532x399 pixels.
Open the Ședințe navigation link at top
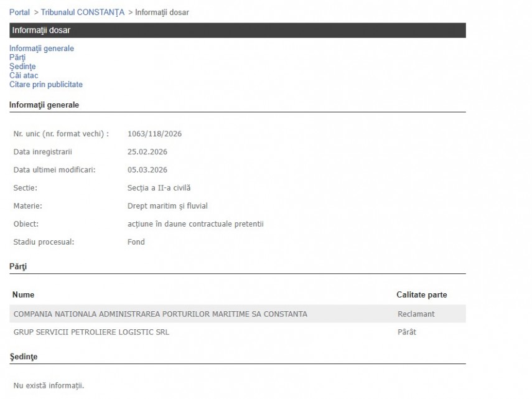tap(22, 67)
